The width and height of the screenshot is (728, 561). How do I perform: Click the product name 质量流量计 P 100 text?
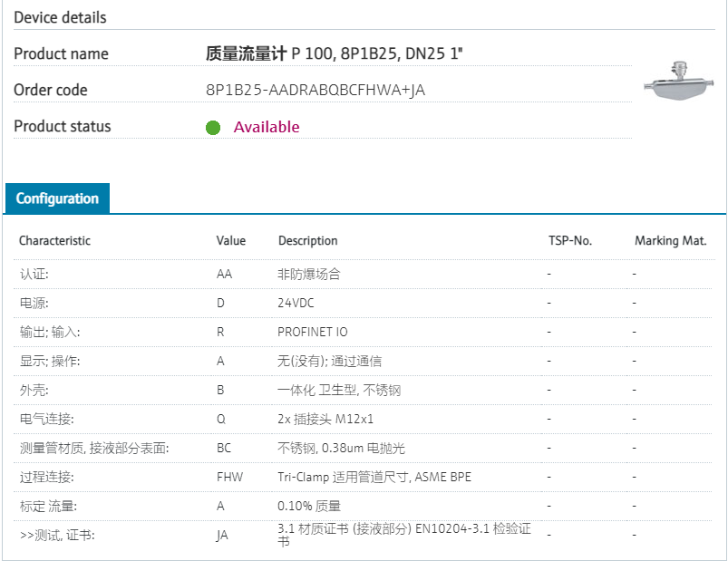coord(335,53)
